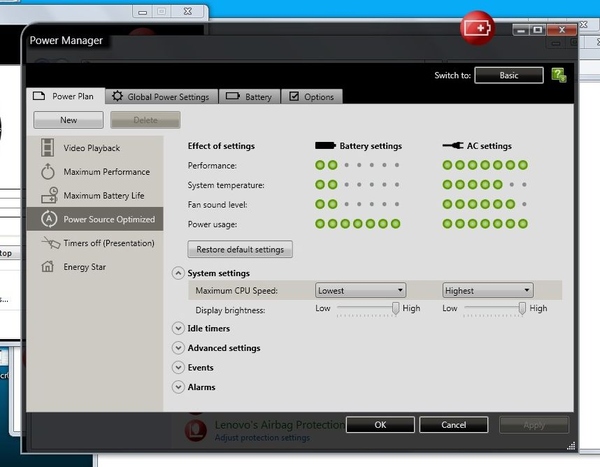Click the Timers off projector icon
This screenshot has width=600, height=467.
coord(51,243)
